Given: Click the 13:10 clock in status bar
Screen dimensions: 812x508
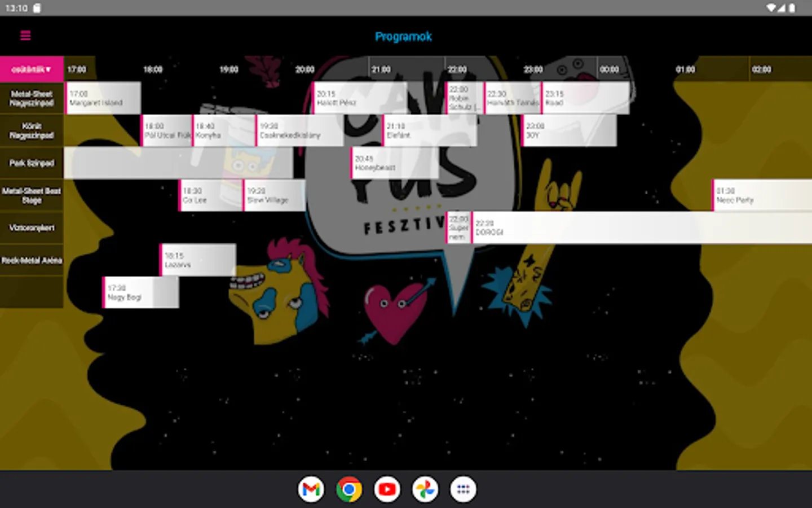Looking at the screenshot, I should point(16,8).
